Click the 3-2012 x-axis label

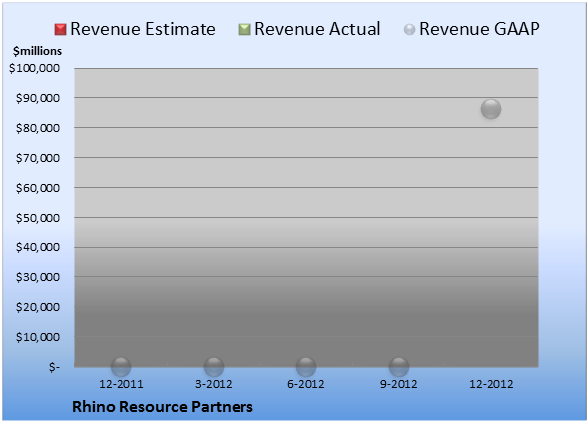click(214, 384)
